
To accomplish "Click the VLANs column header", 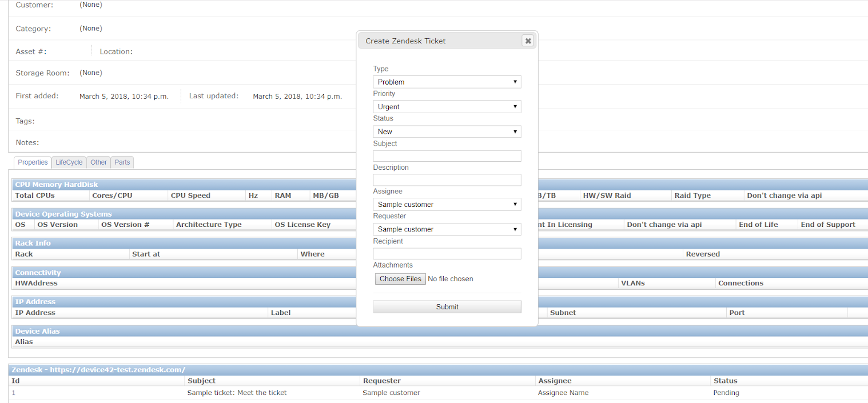I will pos(633,283).
